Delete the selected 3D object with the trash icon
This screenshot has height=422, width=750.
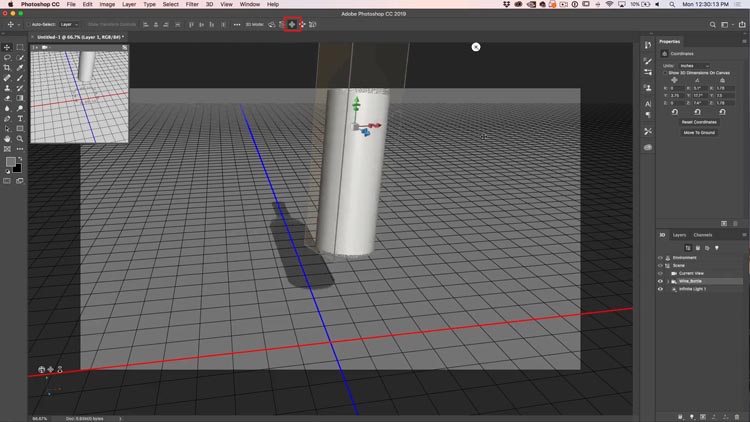pyautogui.click(x=737, y=417)
